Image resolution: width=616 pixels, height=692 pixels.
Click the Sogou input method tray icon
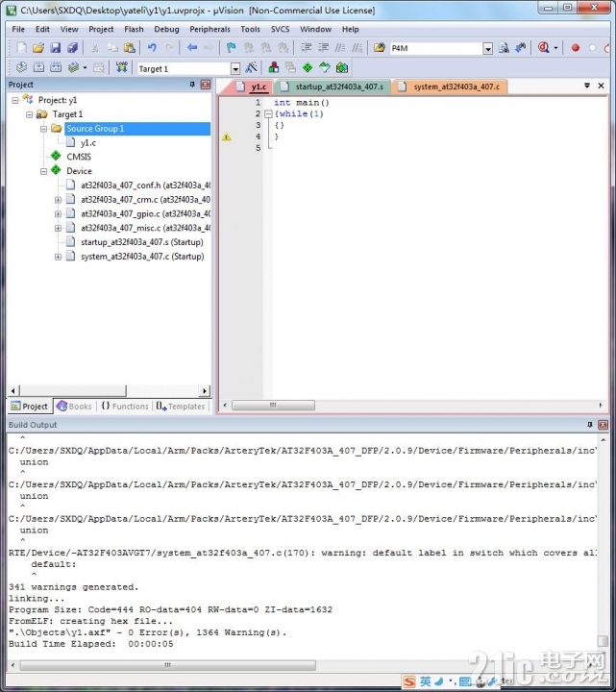pyautogui.click(x=409, y=681)
